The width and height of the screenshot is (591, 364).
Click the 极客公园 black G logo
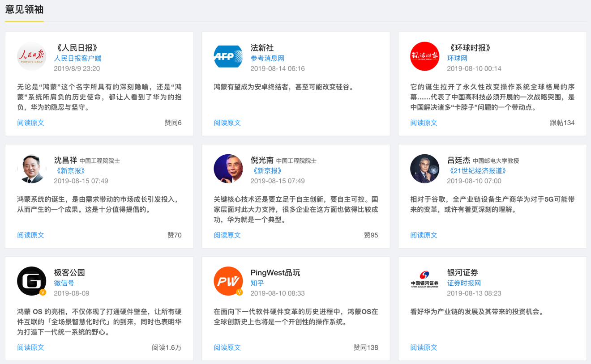(x=31, y=281)
